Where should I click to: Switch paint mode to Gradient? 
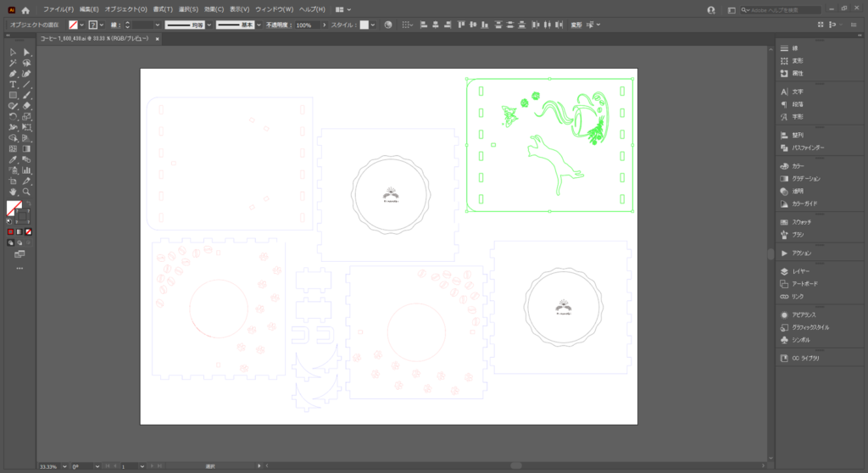[19, 231]
